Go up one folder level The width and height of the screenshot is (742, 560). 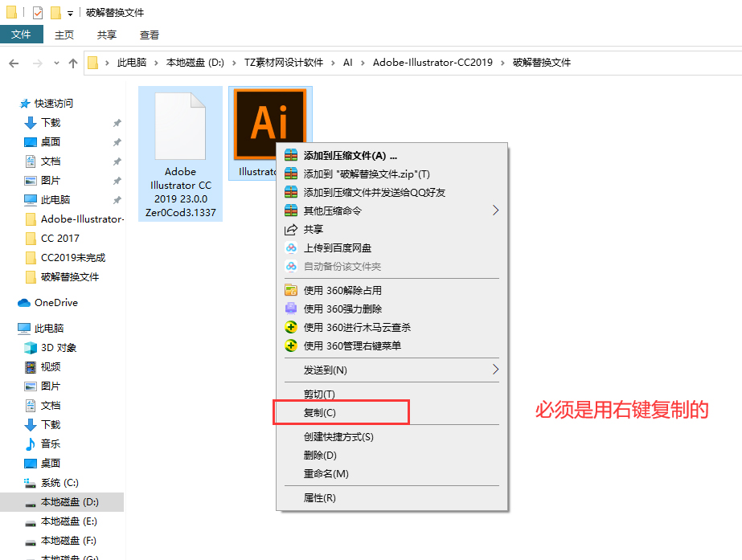tap(73, 63)
